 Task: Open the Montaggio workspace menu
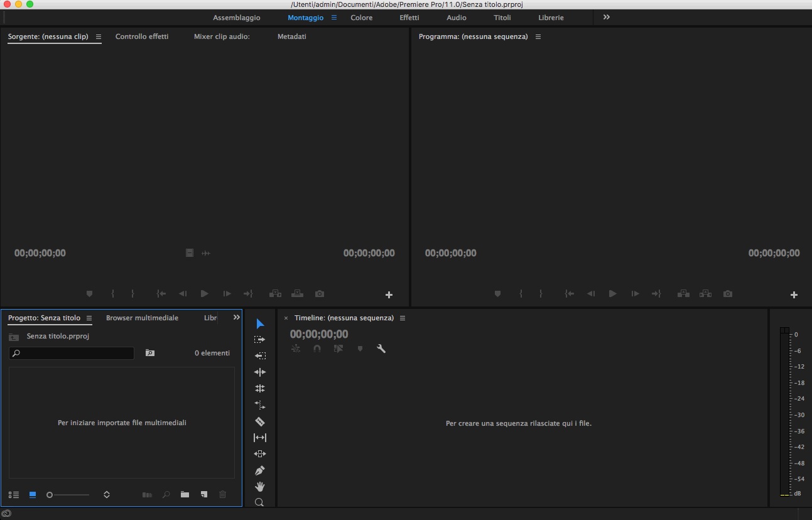coord(334,18)
